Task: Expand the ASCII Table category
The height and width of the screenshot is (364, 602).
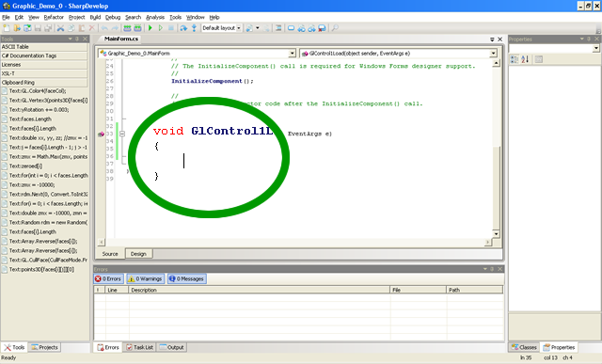Action: tap(44, 47)
